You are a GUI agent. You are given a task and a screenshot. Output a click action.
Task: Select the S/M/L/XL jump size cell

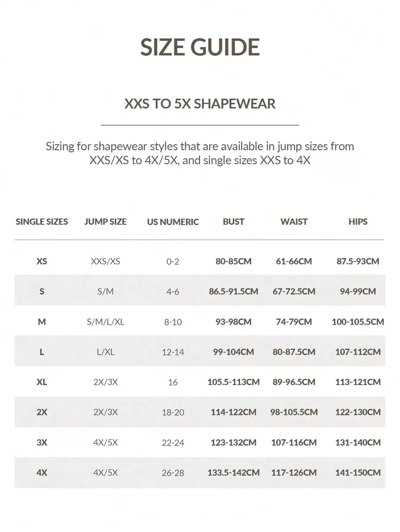click(105, 322)
